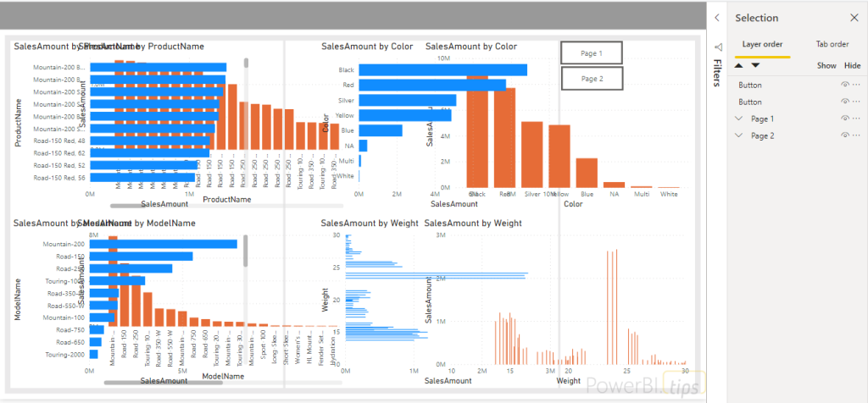
Task: Switch to the Tab order tab
Action: pos(832,44)
